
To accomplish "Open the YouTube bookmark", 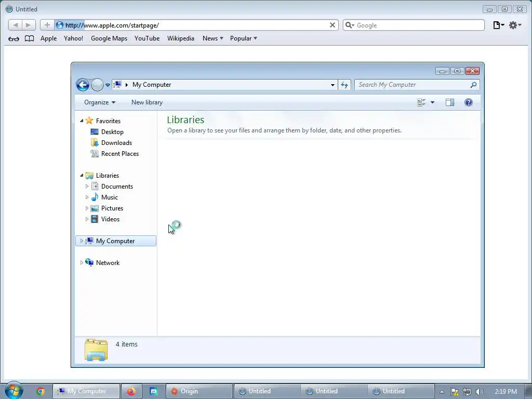I will 147,38.
